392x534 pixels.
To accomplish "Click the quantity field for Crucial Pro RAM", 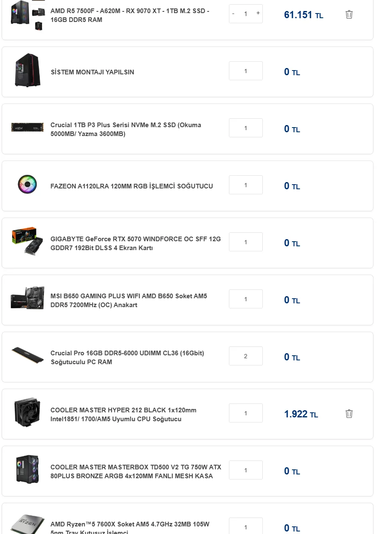I will pos(245,356).
